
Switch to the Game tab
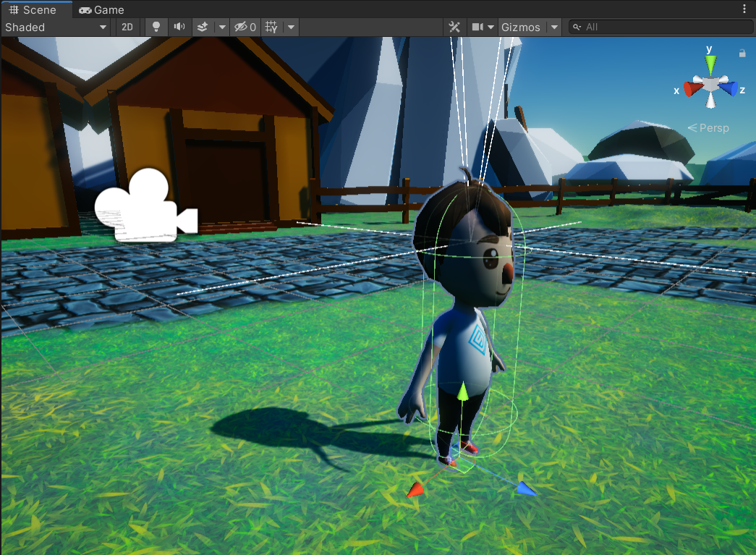click(x=102, y=9)
